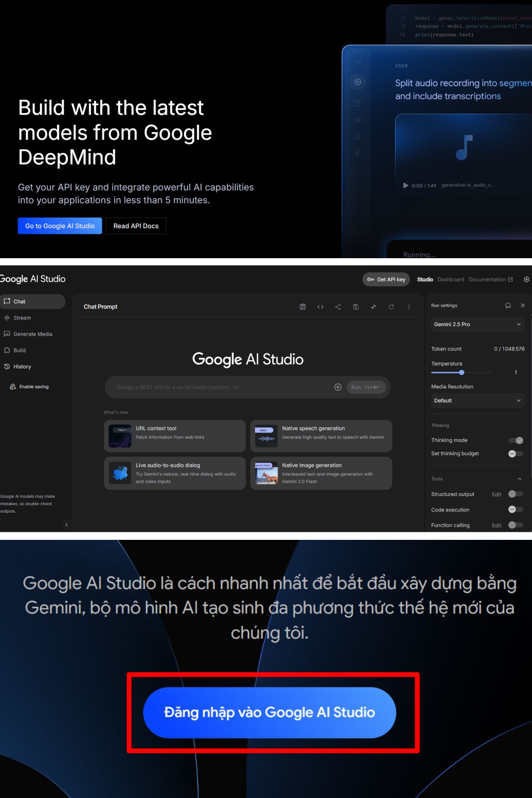Turn on Code execution toggle
Image resolution: width=532 pixels, height=798 pixels.
click(x=516, y=510)
